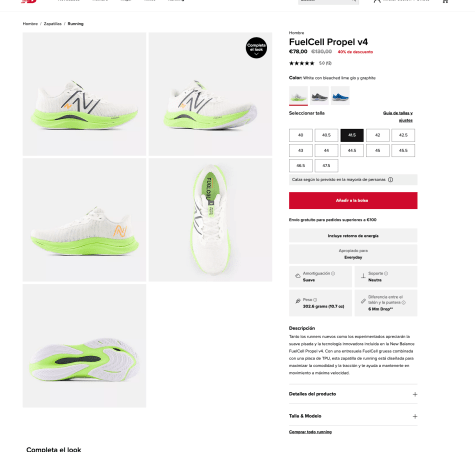Viewport: 475px width, 452px height.
Task: Select the blue color swatch
Action: tap(340, 95)
